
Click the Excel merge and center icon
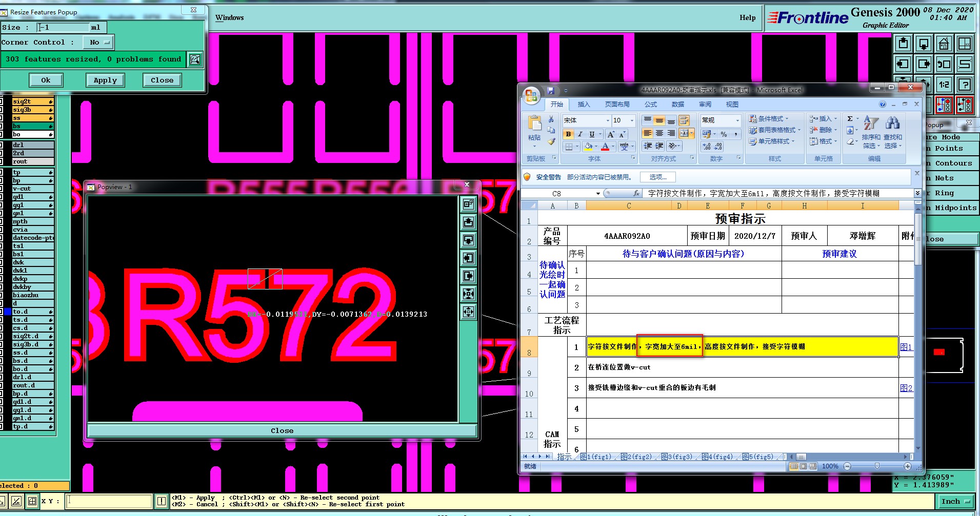[684, 133]
